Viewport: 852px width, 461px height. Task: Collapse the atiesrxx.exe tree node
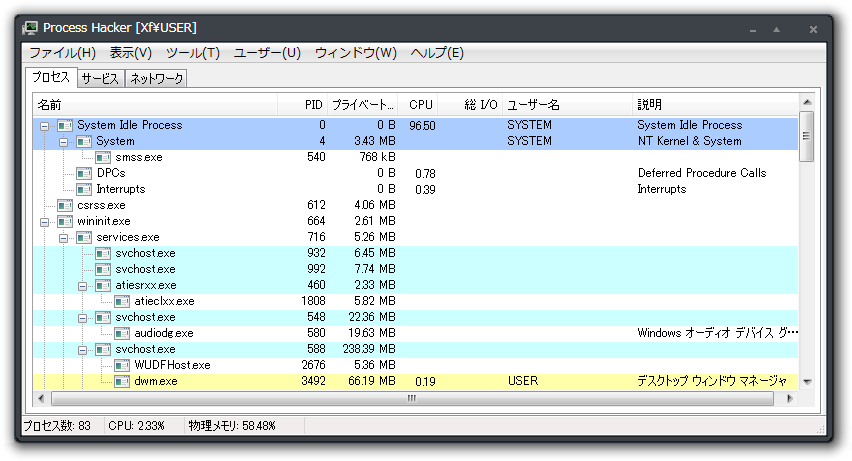point(83,286)
